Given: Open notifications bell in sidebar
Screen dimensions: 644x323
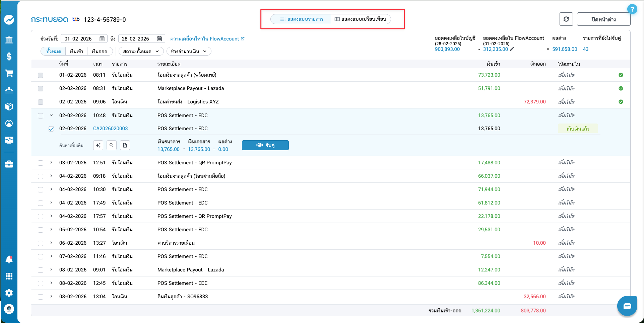Looking at the screenshot, I should click(x=9, y=259).
